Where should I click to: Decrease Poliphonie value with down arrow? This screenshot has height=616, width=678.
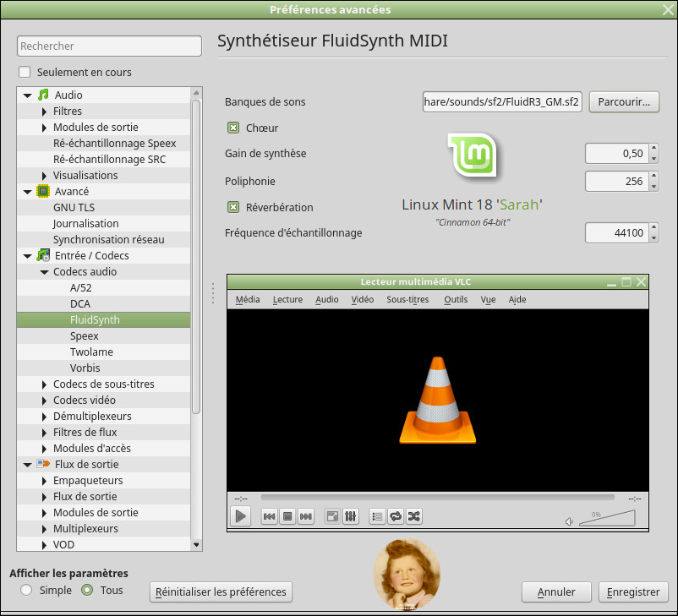pyautogui.click(x=653, y=186)
